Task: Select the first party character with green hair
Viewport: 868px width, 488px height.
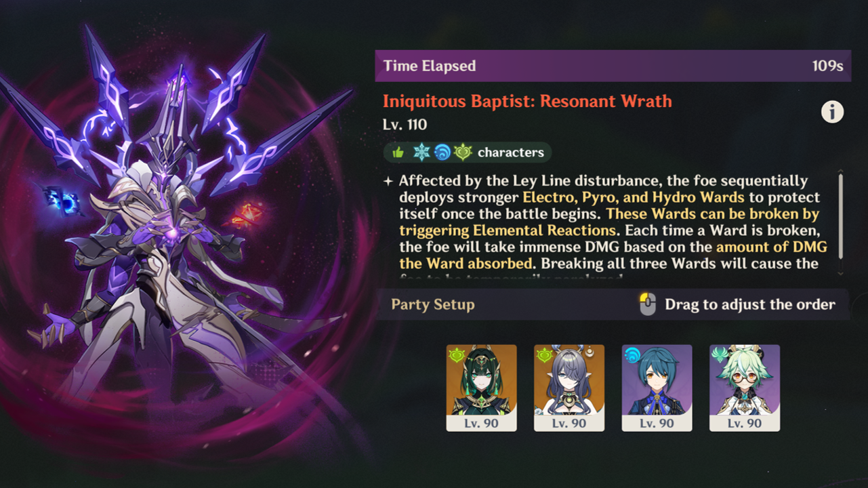Action: point(481,388)
